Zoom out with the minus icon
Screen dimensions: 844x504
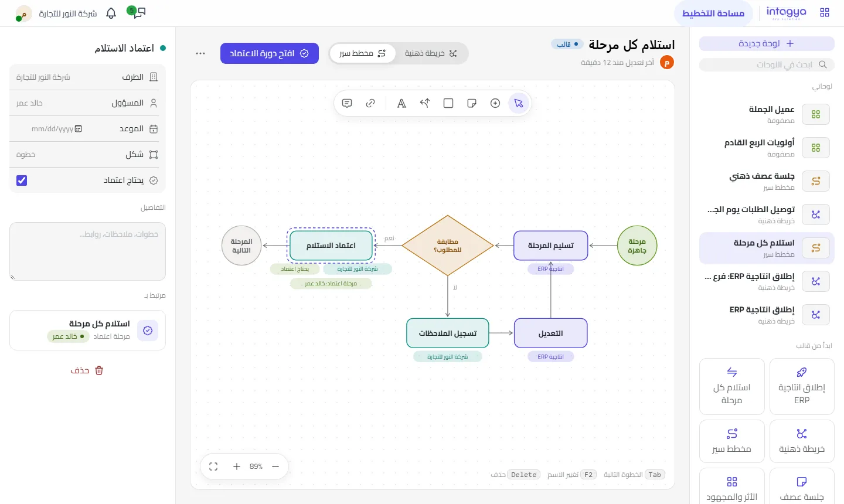pyautogui.click(x=275, y=466)
